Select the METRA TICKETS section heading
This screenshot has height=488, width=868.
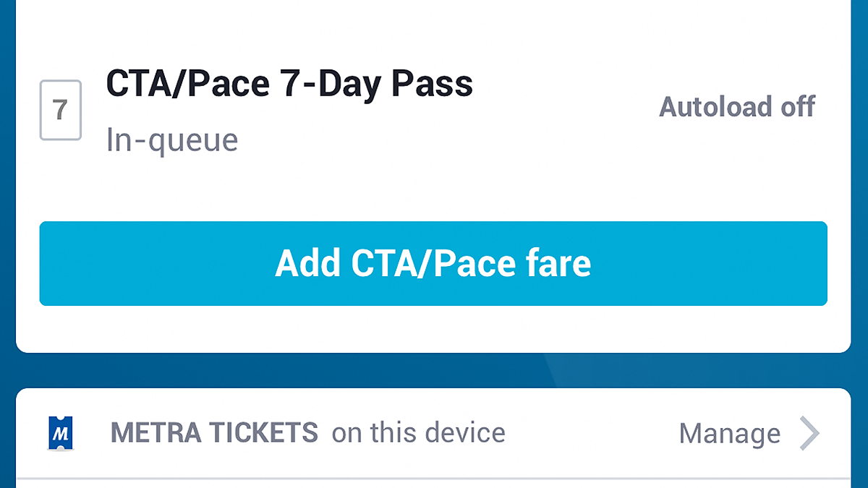pyautogui.click(x=214, y=433)
